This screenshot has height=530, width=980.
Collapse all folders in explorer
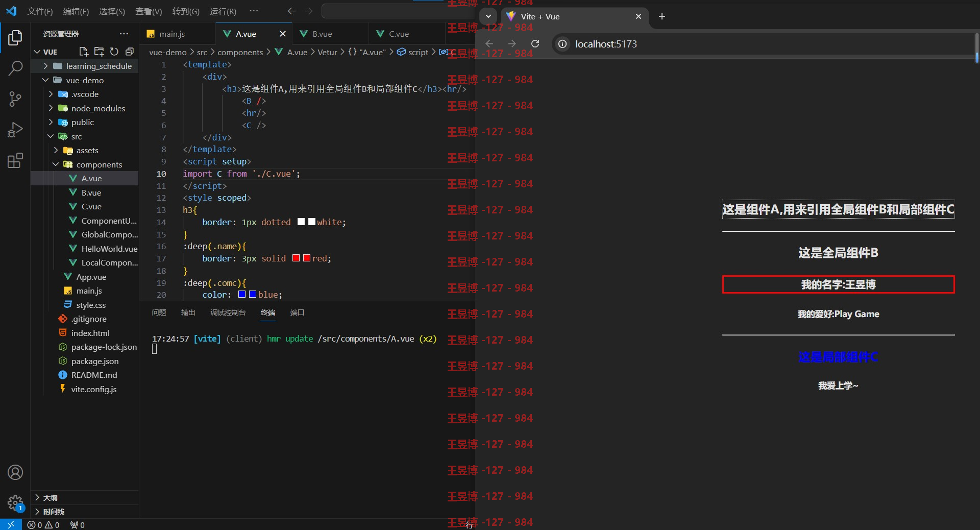click(130, 52)
